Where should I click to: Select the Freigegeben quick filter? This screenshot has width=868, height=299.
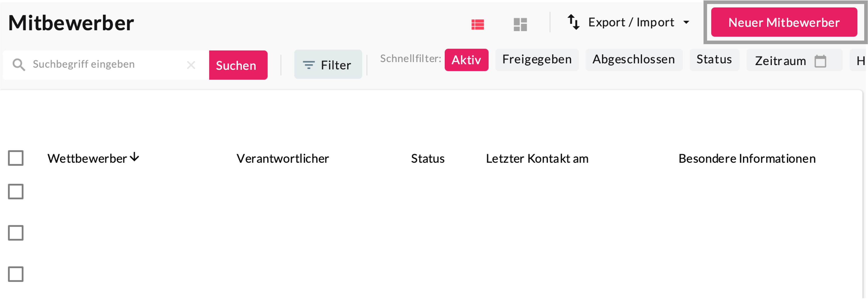tap(536, 60)
